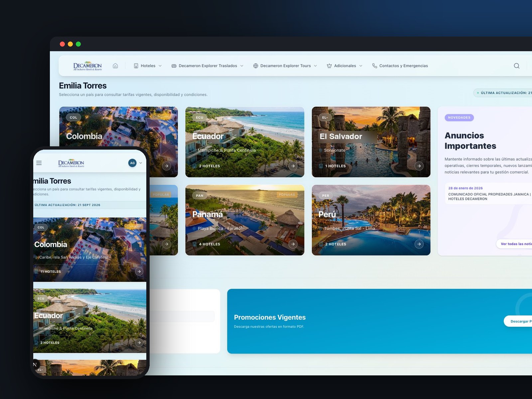Click the Descargar button in Promociones Vigentes
Screen dimensions: 532x399
point(518,321)
